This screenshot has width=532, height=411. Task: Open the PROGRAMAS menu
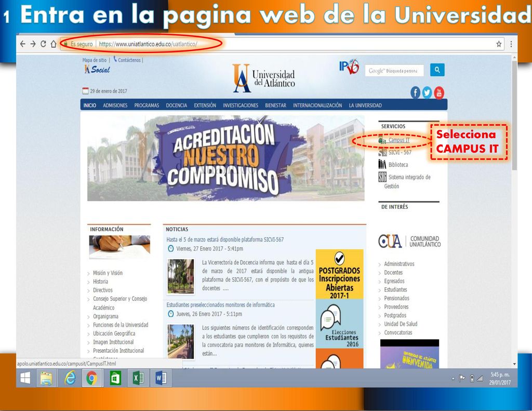point(147,105)
